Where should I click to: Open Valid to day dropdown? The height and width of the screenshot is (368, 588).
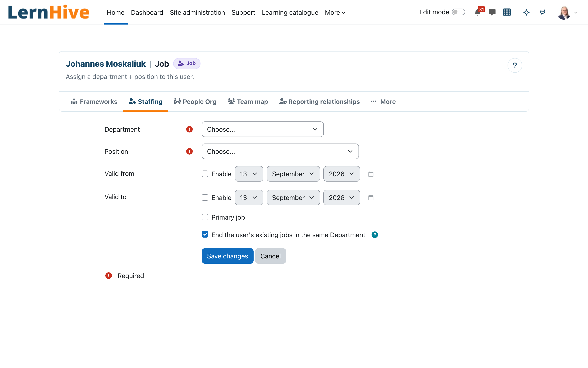249,197
